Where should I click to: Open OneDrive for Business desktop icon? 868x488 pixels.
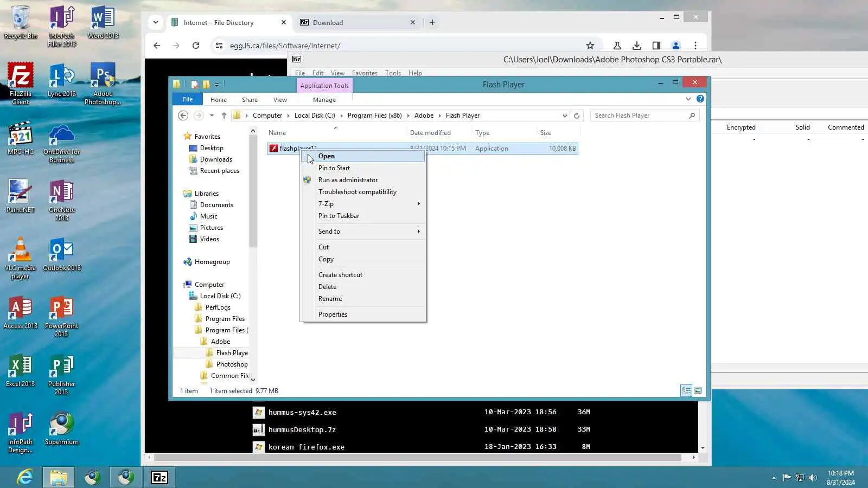point(62,143)
